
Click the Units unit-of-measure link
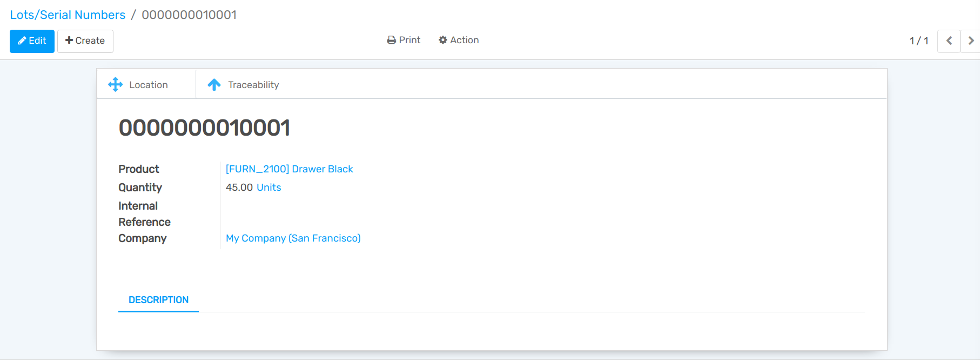click(x=269, y=188)
